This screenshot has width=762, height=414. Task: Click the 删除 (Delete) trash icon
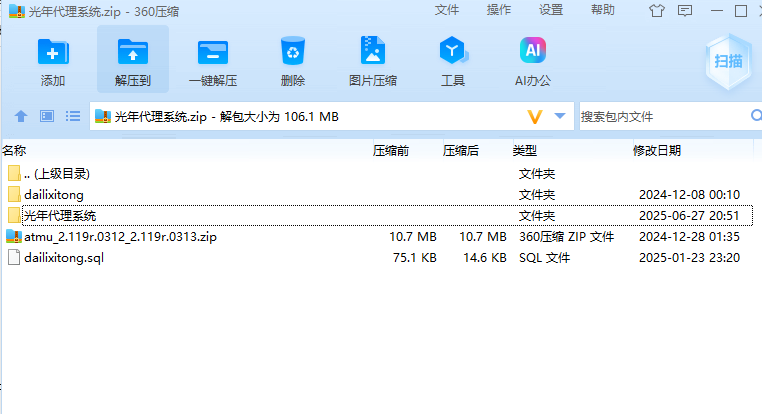click(x=293, y=51)
